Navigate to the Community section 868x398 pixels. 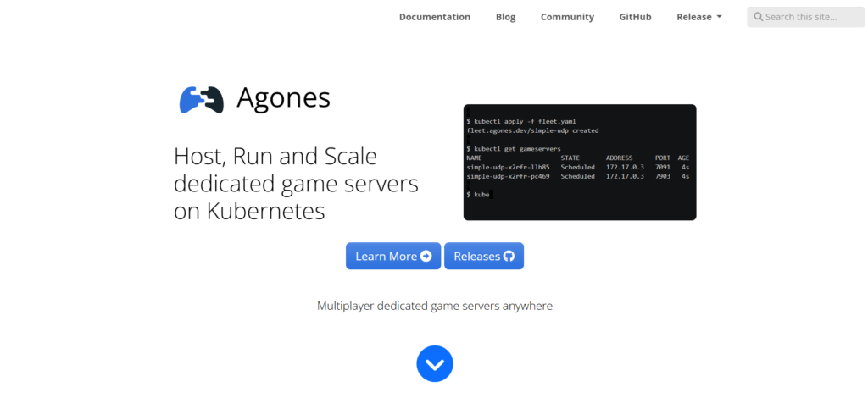point(567,17)
